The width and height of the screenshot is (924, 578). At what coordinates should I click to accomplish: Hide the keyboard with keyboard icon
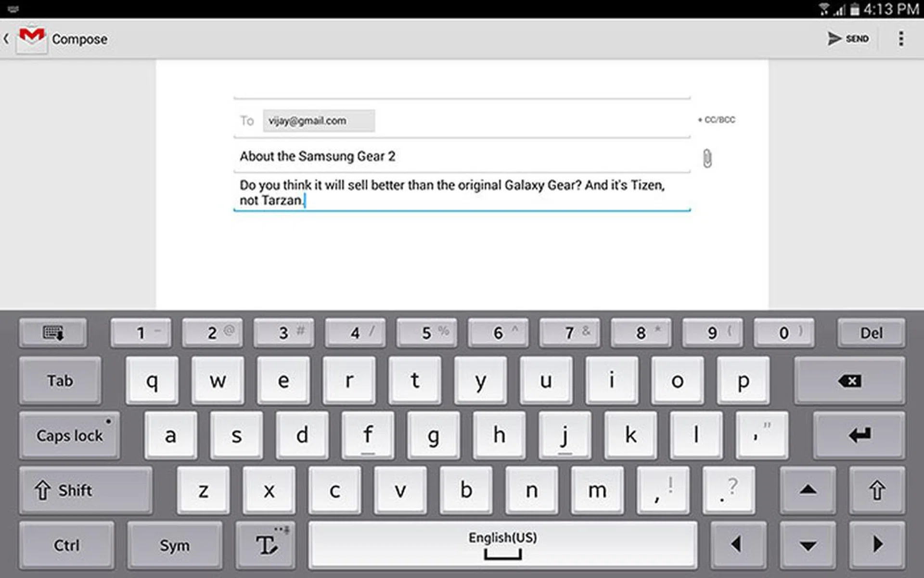coord(53,333)
